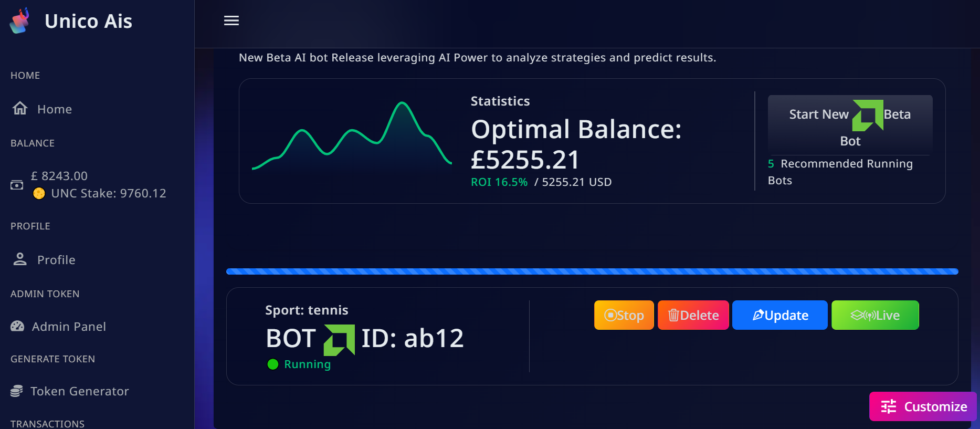Click the blue striped progress bar
Image resolution: width=980 pixels, height=429 pixels.
[x=592, y=271]
